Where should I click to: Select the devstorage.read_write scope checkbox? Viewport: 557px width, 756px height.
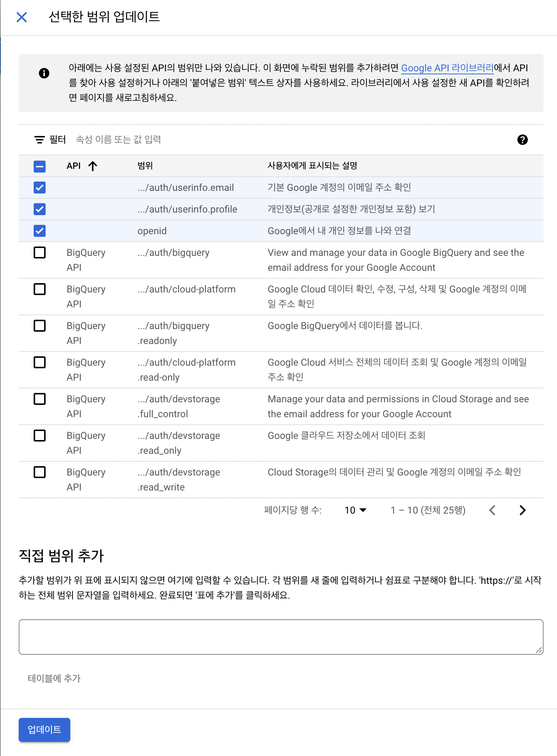[x=40, y=472]
